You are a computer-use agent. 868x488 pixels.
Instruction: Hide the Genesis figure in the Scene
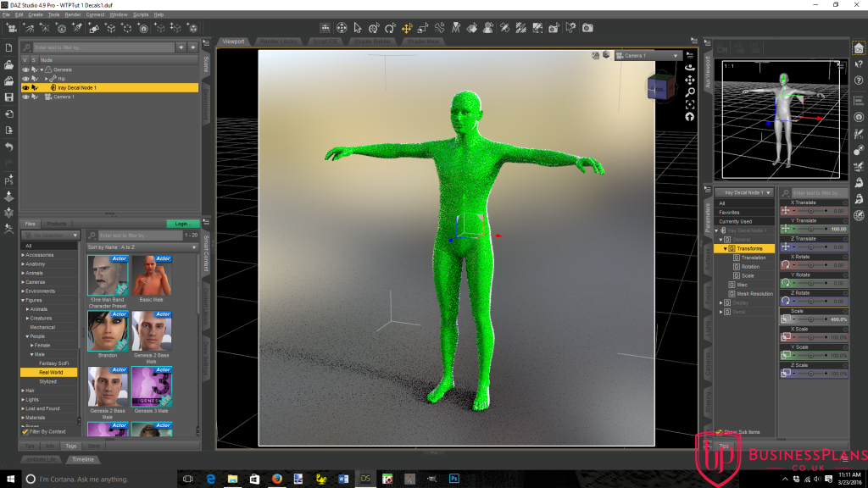tap(25, 69)
